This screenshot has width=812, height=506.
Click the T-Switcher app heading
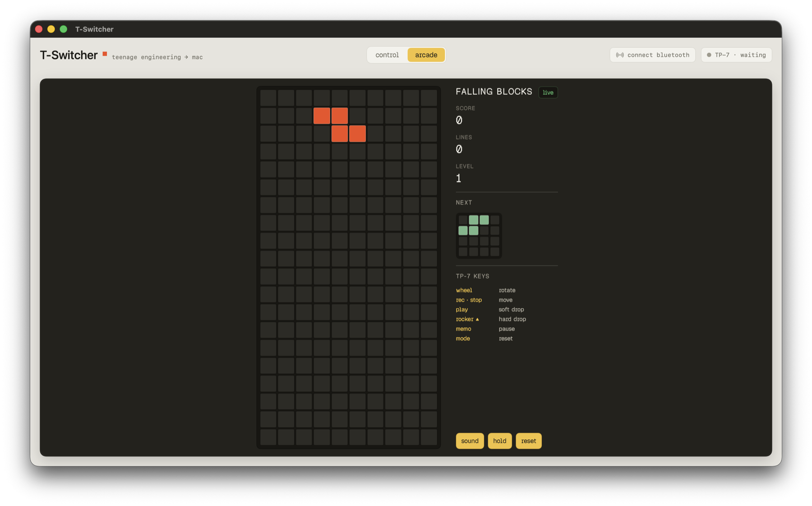pos(69,55)
